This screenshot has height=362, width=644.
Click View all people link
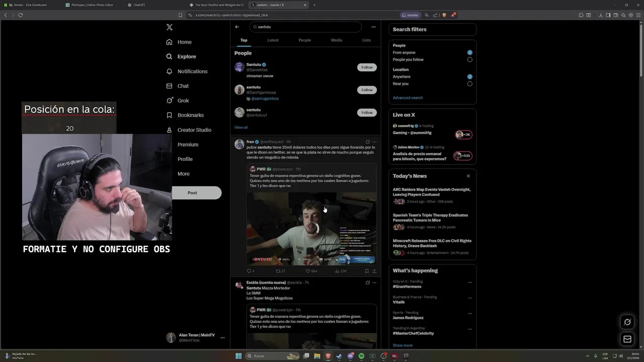tap(241, 128)
